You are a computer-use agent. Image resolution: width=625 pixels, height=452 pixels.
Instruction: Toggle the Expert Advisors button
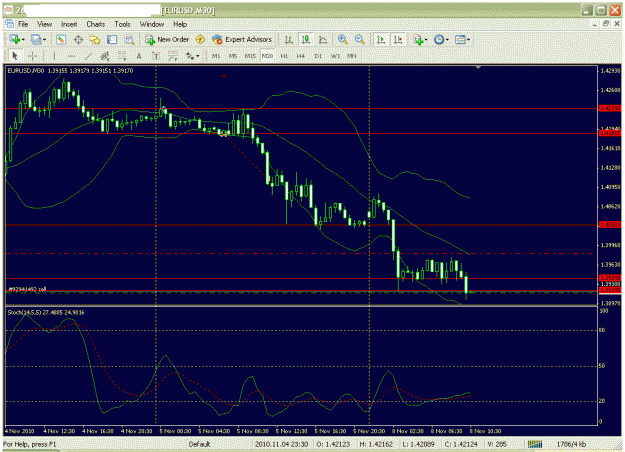[x=242, y=39]
